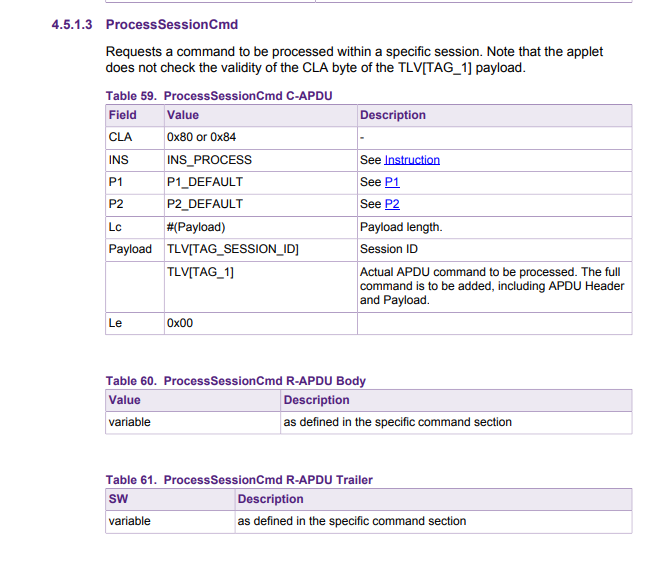Click the Field column header in Table 59
The height and width of the screenshot is (568, 646).
coord(123,115)
